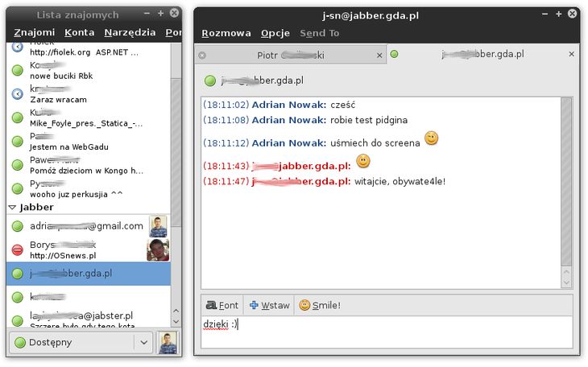Click the gmail.com contact's avatar photo

click(x=158, y=226)
